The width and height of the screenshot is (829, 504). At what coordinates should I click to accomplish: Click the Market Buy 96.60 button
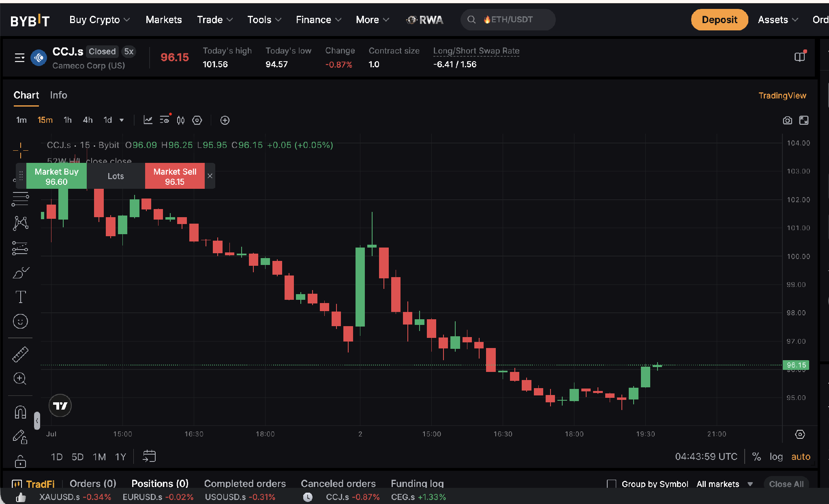pos(56,176)
